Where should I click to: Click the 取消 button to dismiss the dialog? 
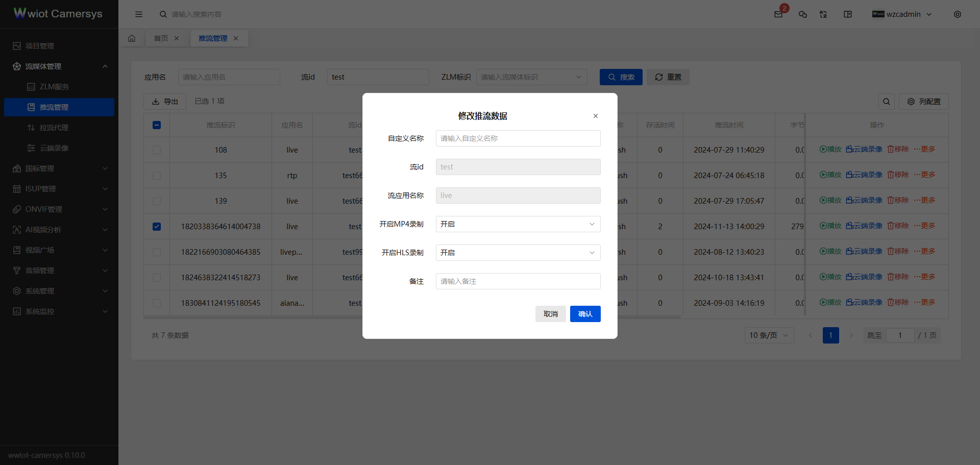(550, 314)
